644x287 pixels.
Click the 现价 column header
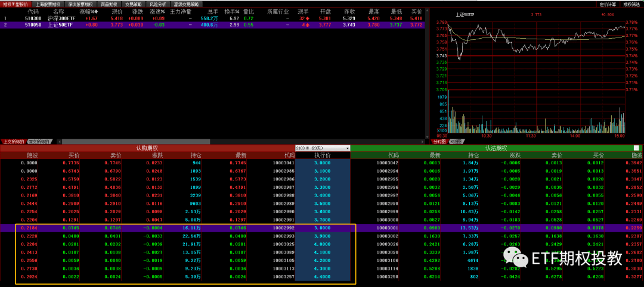point(117,11)
